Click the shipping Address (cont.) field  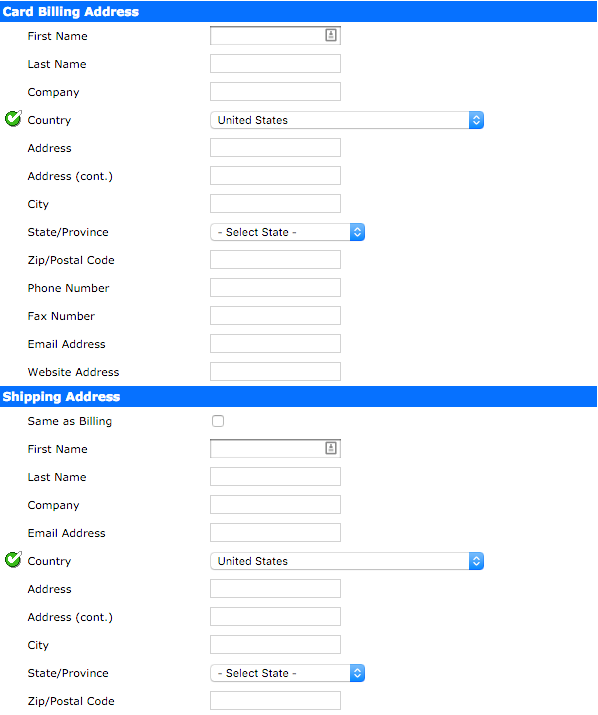[276, 617]
